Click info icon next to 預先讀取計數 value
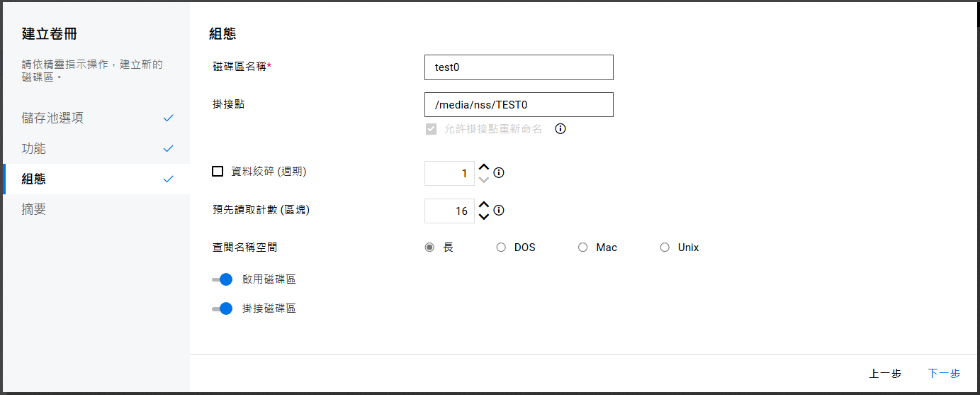 [499, 211]
